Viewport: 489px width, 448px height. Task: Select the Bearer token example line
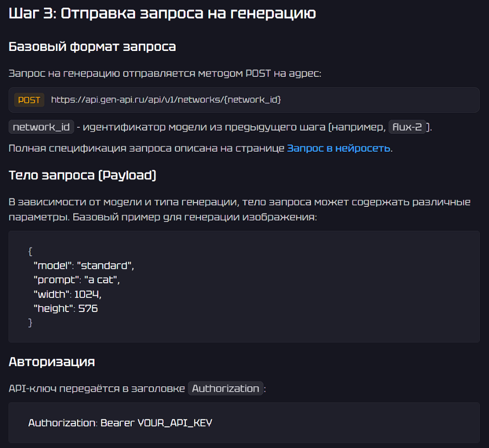[120, 423]
